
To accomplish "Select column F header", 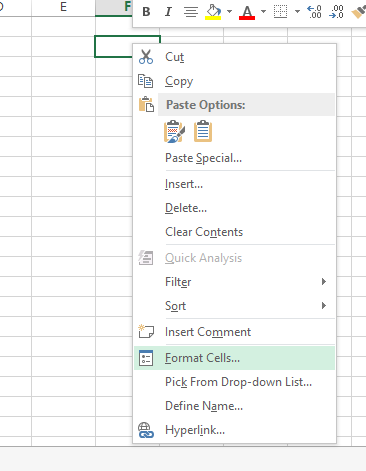I will tap(114, 8).
